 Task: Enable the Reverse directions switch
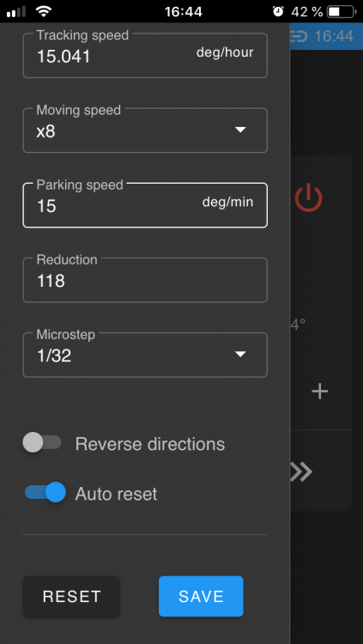coord(42,443)
